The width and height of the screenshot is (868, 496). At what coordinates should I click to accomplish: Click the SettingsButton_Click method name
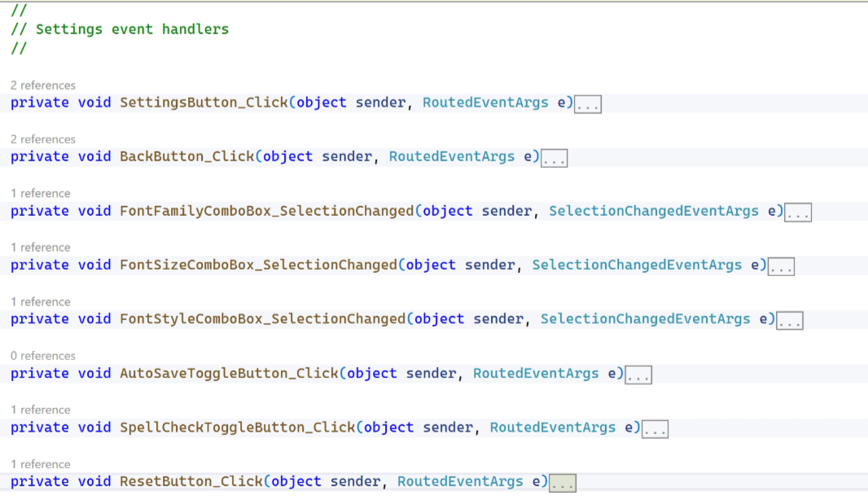pos(204,103)
